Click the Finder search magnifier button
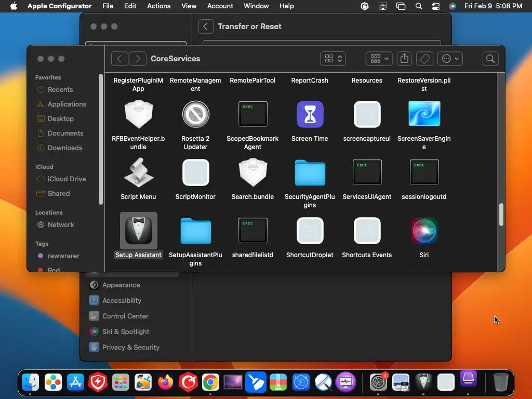 click(490, 59)
